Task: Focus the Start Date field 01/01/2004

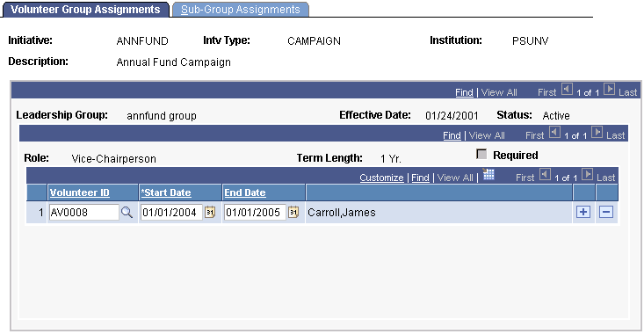Action: point(171,213)
